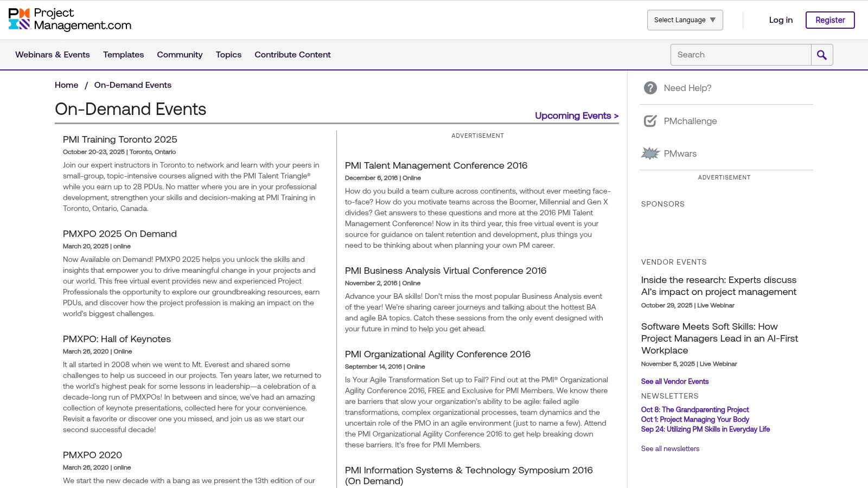Open the Select Language dropdown
This screenshot has width=868, height=488.
(685, 20)
